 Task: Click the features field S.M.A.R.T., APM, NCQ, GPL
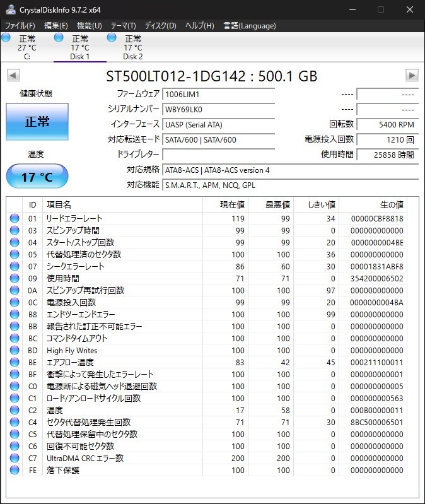(291, 185)
